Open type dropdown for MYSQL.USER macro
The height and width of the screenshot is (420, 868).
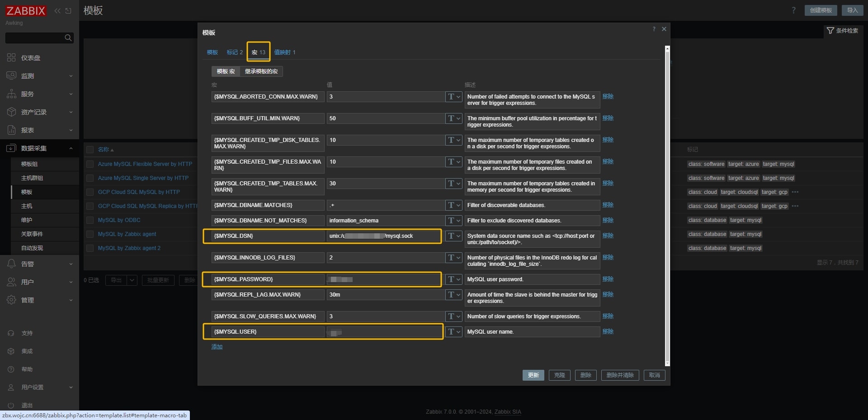coord(453,332)
